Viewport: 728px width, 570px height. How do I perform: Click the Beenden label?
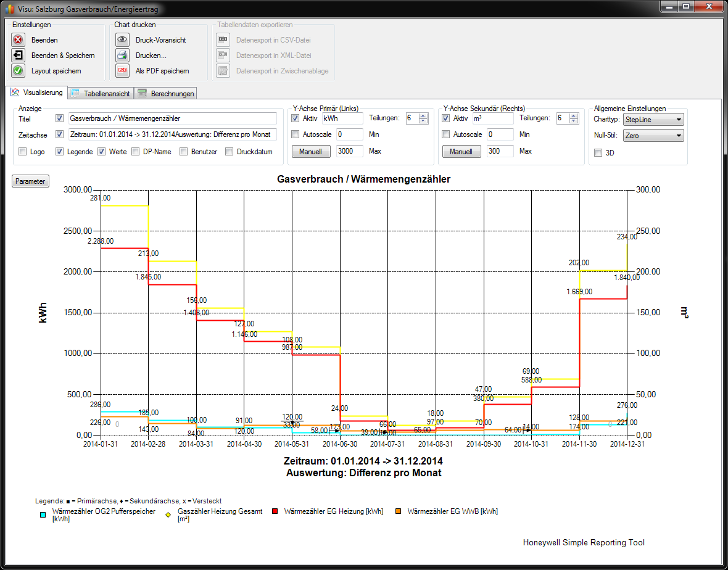point(44,40)
